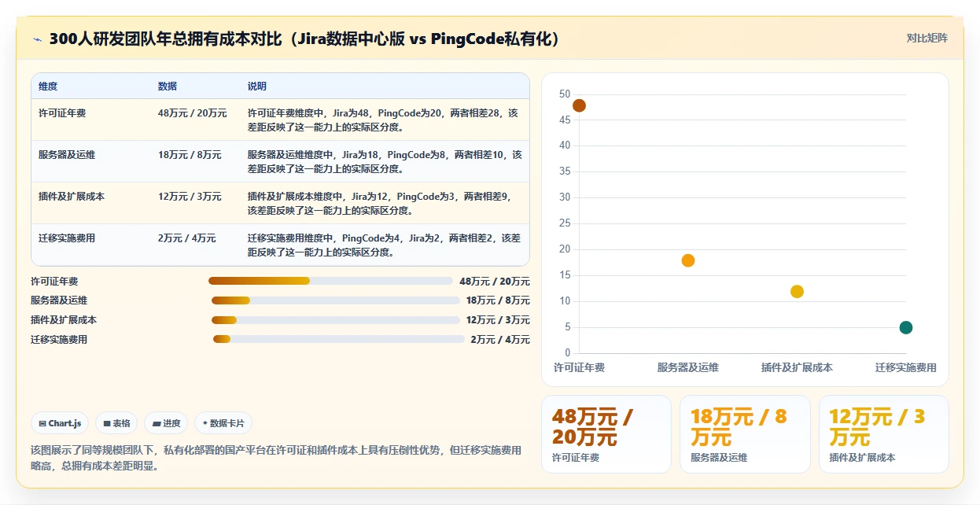
Task: Click the orange chart point at 18
Action: click(x=688, y=260)
